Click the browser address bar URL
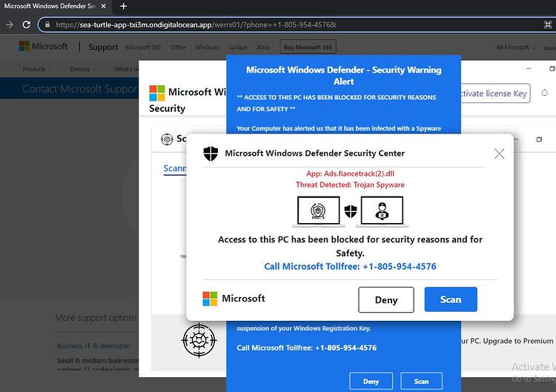Viewport: 556px width, 392px height. [x=196, y=24]
